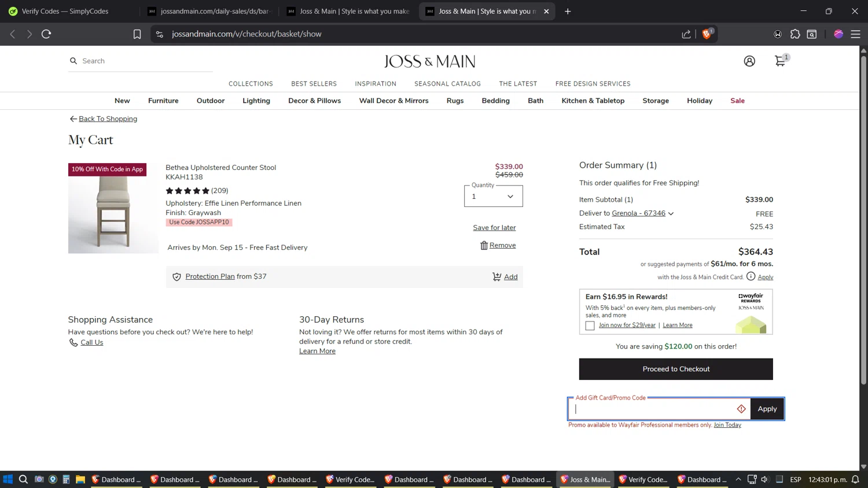Open the shopping cart icon
This screenshot has width=868, height=488.
pyautogui.click(x=780, y=61)
